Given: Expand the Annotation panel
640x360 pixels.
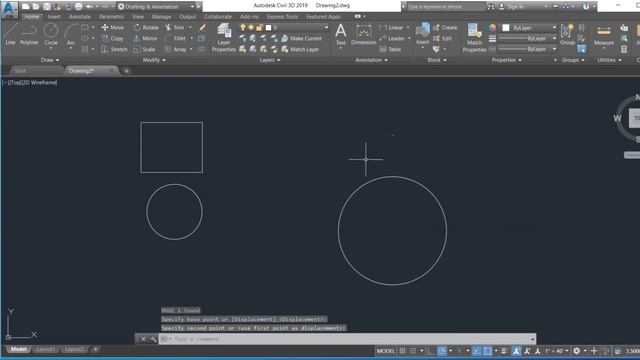Looking at the screenshot, I should pos(371,60).
